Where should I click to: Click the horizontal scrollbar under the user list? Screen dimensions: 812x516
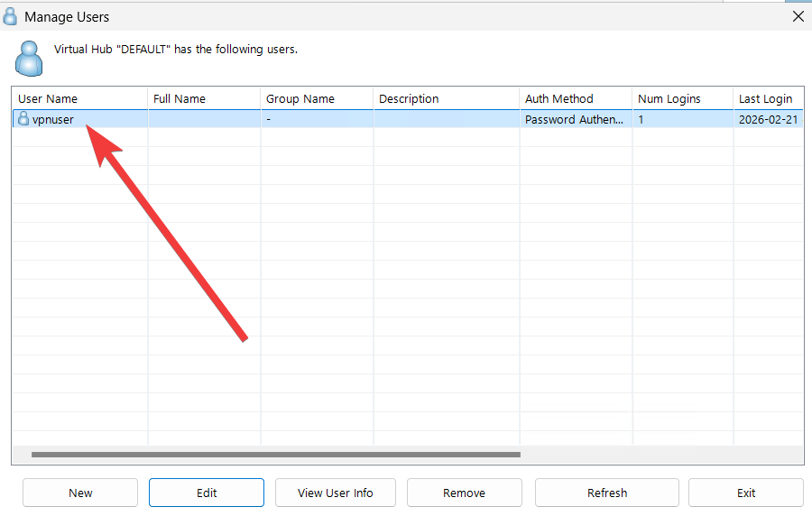coord(275,455)
